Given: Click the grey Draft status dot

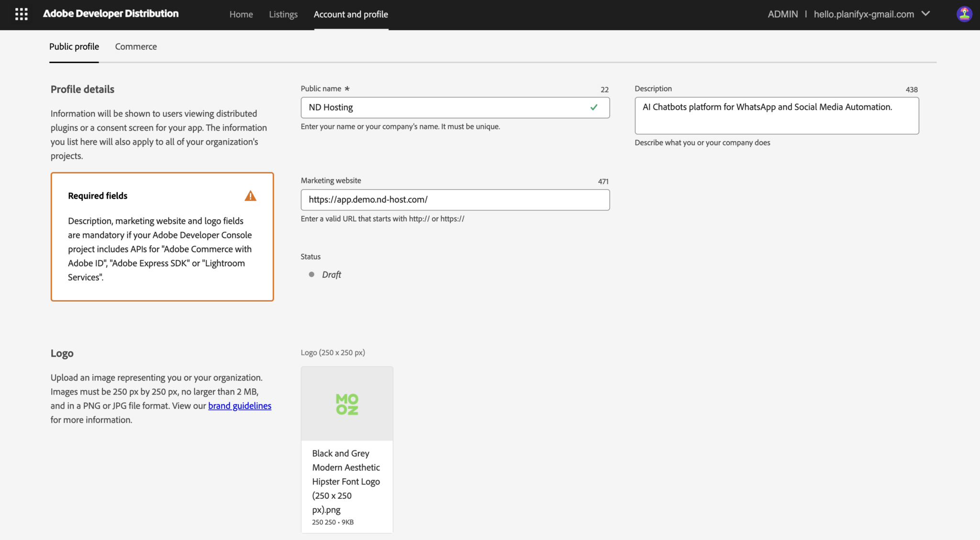Looking at the screenshot, I should pyautogui.click(x=312, y=274).
